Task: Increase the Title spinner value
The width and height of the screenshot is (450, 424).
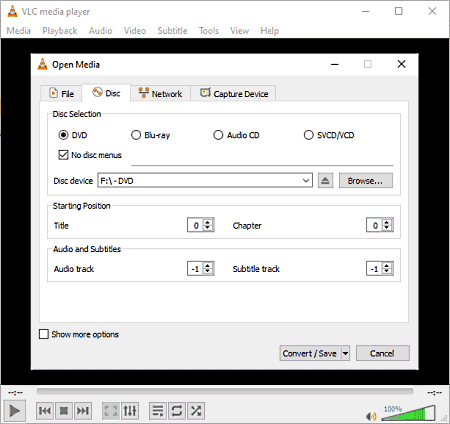Action: click(x=208, y=222)
